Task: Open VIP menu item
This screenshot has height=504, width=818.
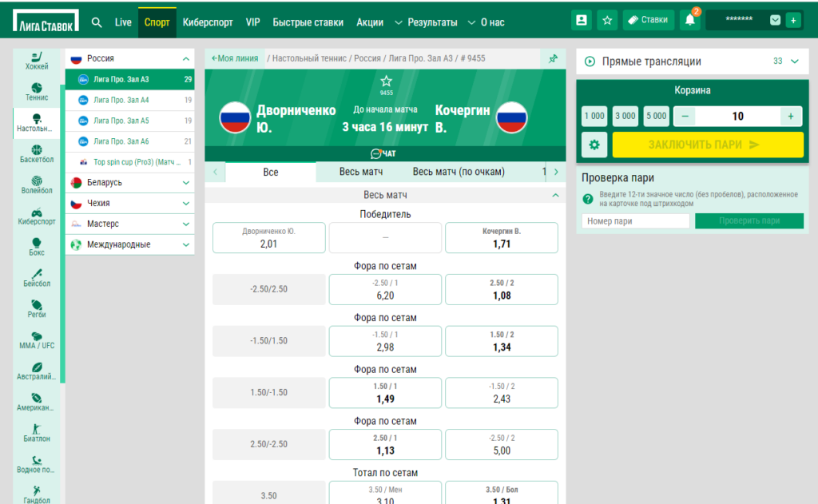Action: (x=253, y=22)
